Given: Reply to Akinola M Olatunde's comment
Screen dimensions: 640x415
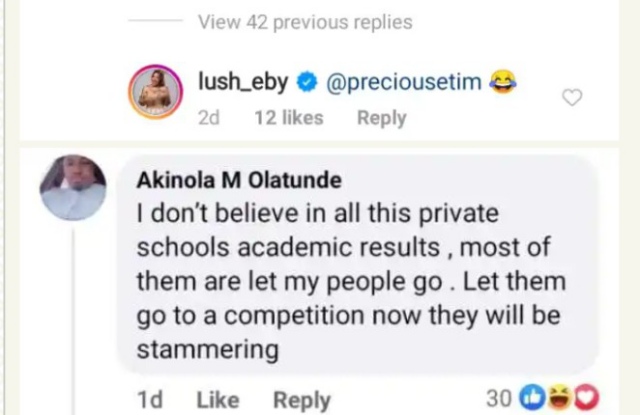Looking at the screenshot, I should coord(302,400).
